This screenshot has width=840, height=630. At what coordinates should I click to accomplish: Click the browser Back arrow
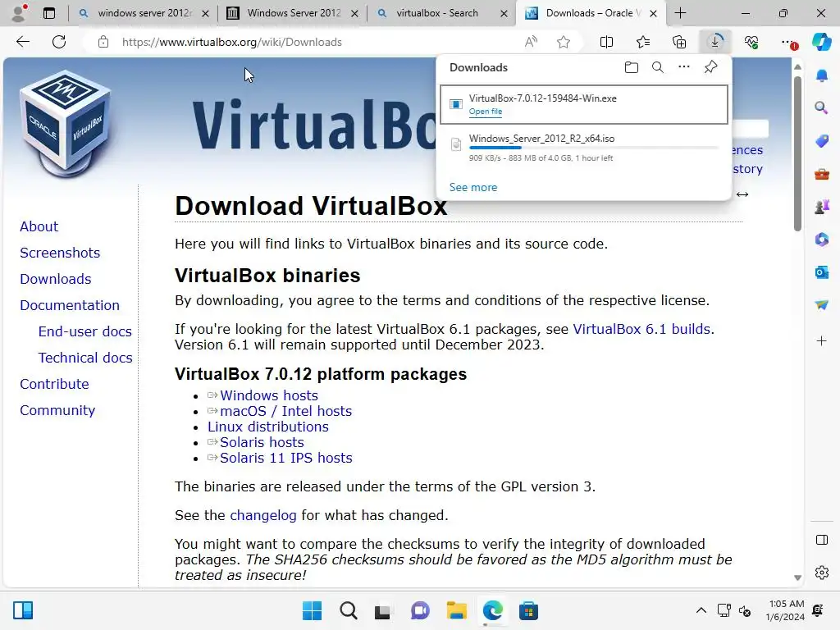pos(22,42)
